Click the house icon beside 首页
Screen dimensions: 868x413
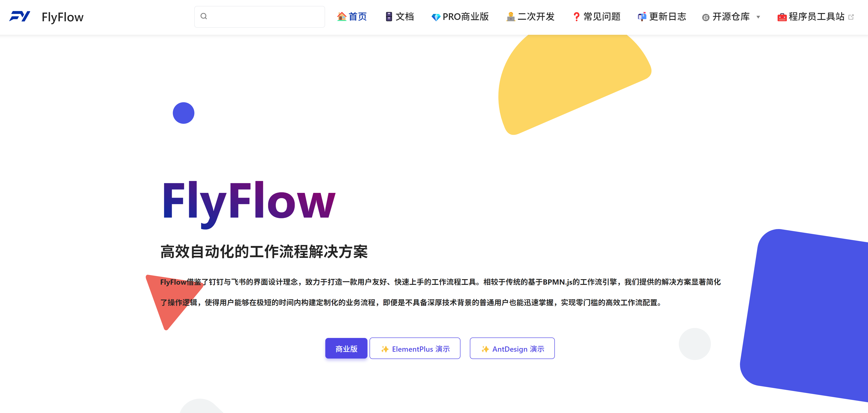[x=342, y=17]
